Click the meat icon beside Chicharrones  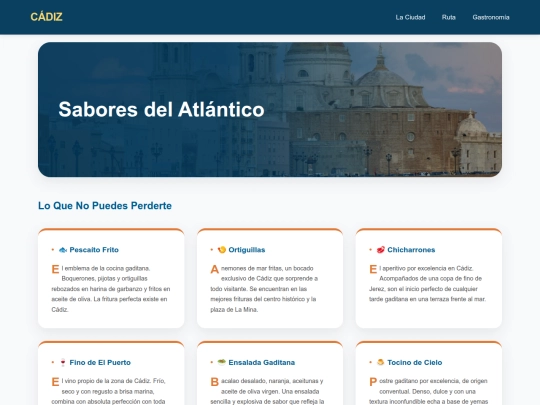[381, 250]
